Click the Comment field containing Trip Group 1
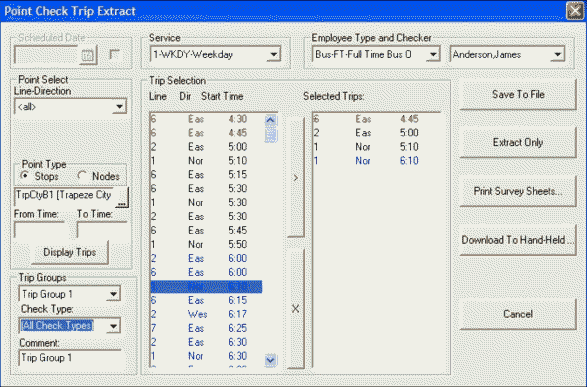 (70, 358)
